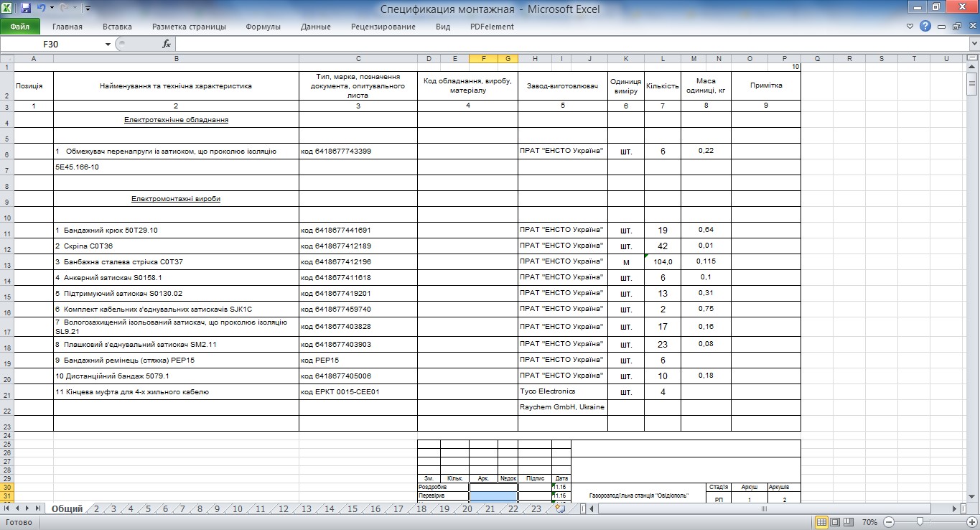Select column header B
The width and height of the screenshot is (980, 530).
tap(177, 59)
